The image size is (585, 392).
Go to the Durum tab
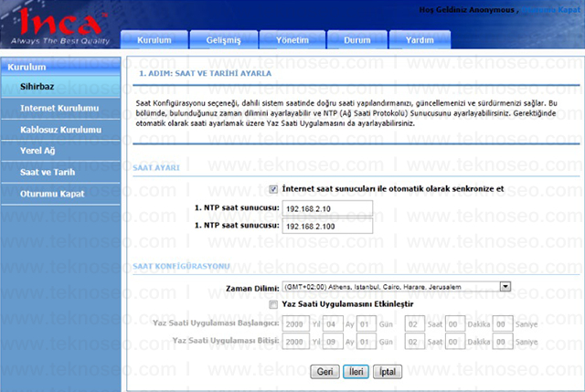click(357, 40)
